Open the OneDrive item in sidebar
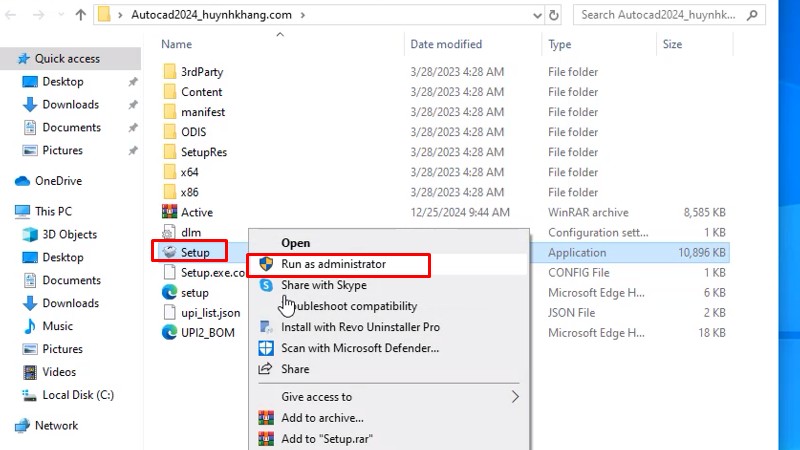The width and height of the screenshot is (800, 450). point(58,181)
